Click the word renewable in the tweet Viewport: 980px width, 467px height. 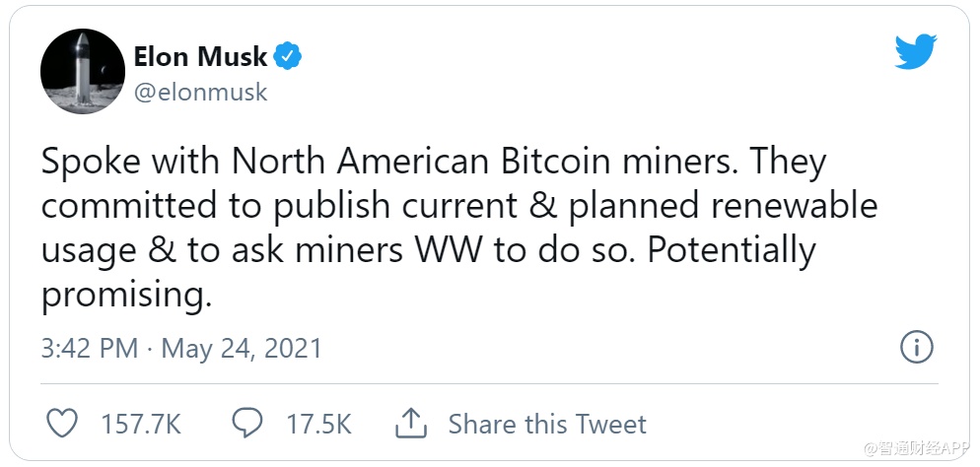pos(793,207)
